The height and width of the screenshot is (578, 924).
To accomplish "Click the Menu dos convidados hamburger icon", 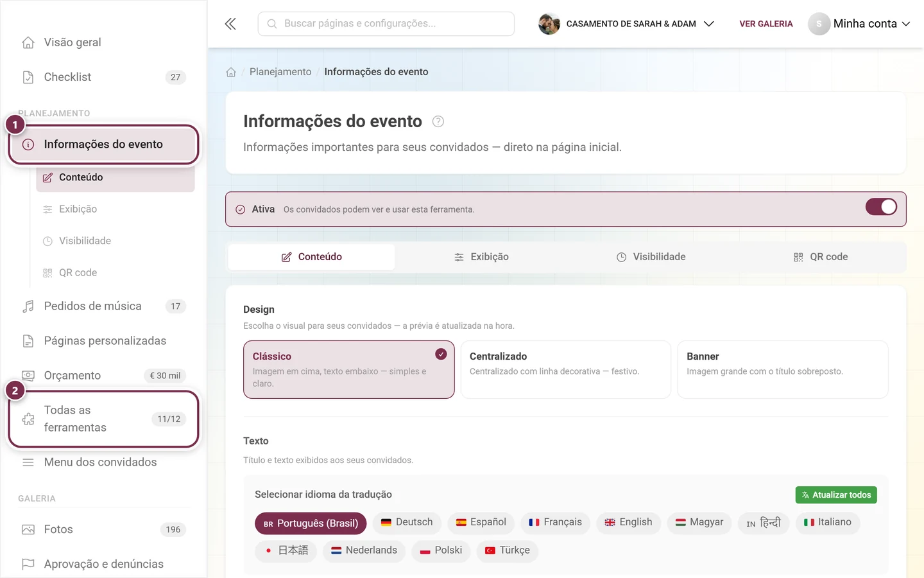I will [x=28, y=462].
